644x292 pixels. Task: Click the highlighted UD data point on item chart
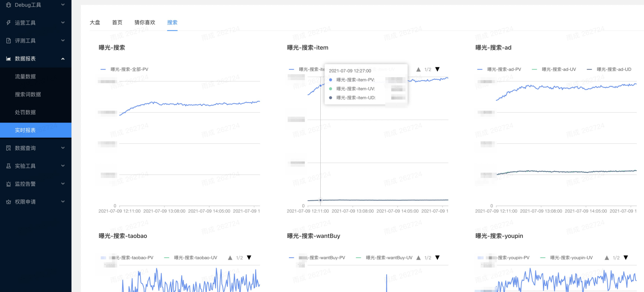click(320, 200)
